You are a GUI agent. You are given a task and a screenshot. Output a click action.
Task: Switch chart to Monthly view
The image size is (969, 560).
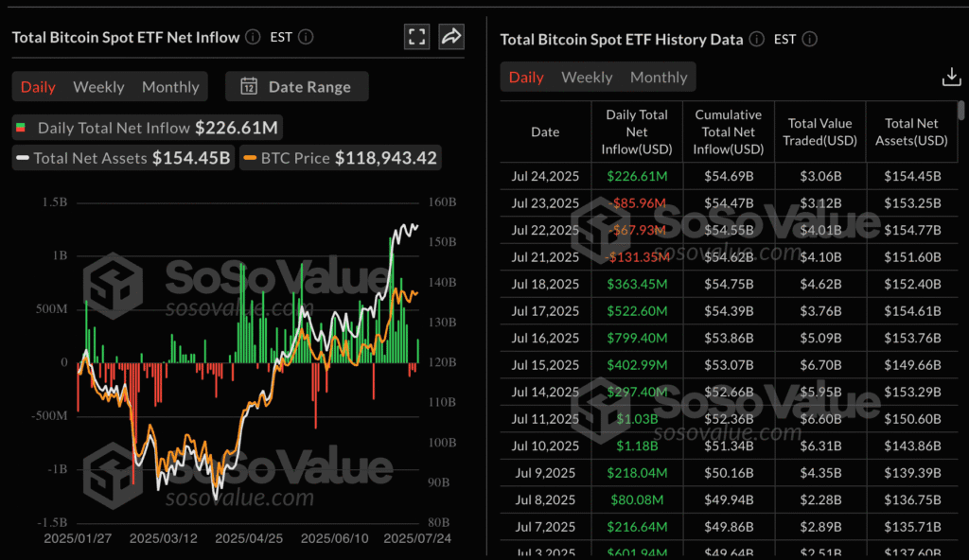coord(170,86)
